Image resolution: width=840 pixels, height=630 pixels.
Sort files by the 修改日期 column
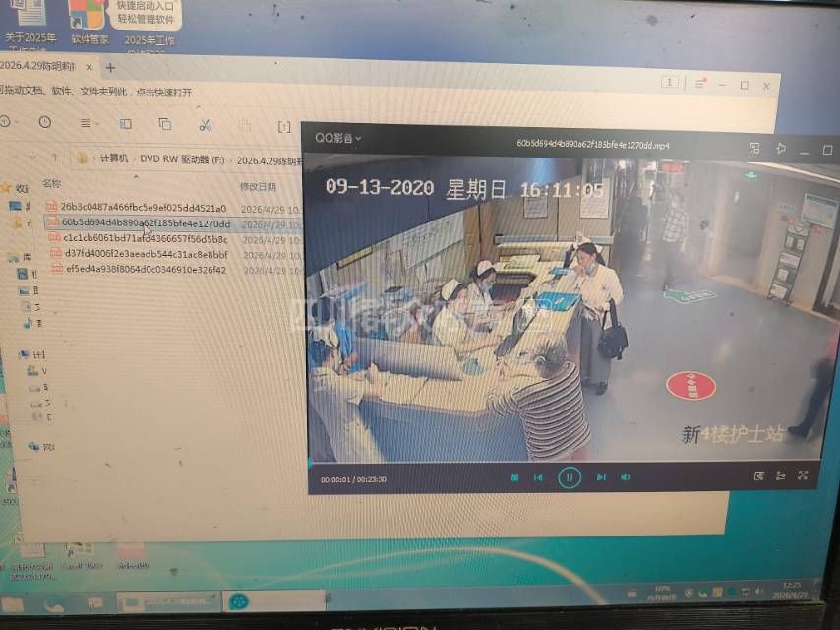coord(258,186)
